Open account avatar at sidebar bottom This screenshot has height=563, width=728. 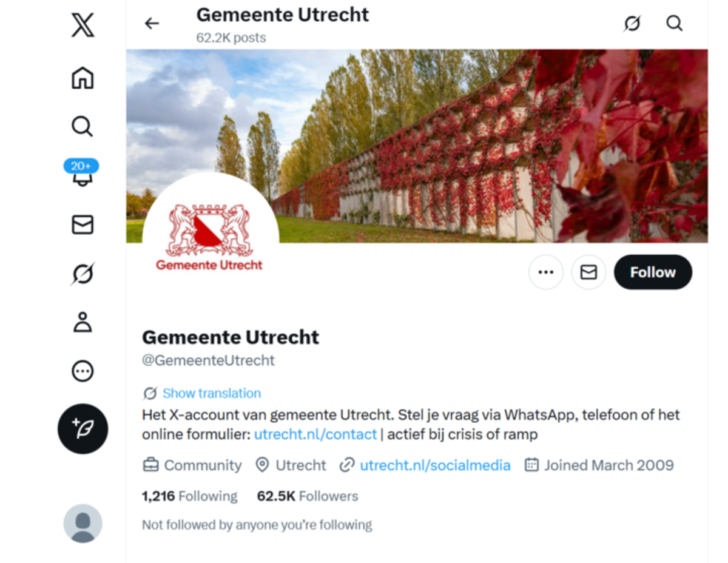[x=83, y=523]
